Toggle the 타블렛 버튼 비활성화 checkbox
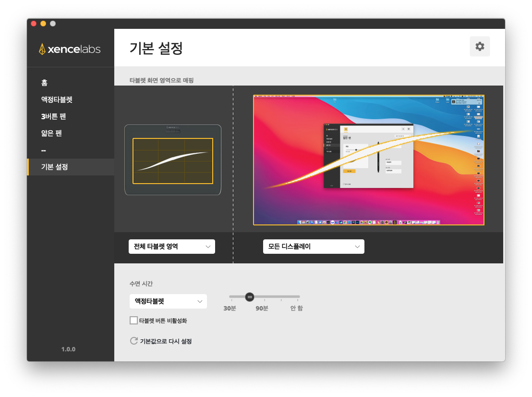Image resolution: width=532 pixels, height=397 pixels. click(134, 320)
